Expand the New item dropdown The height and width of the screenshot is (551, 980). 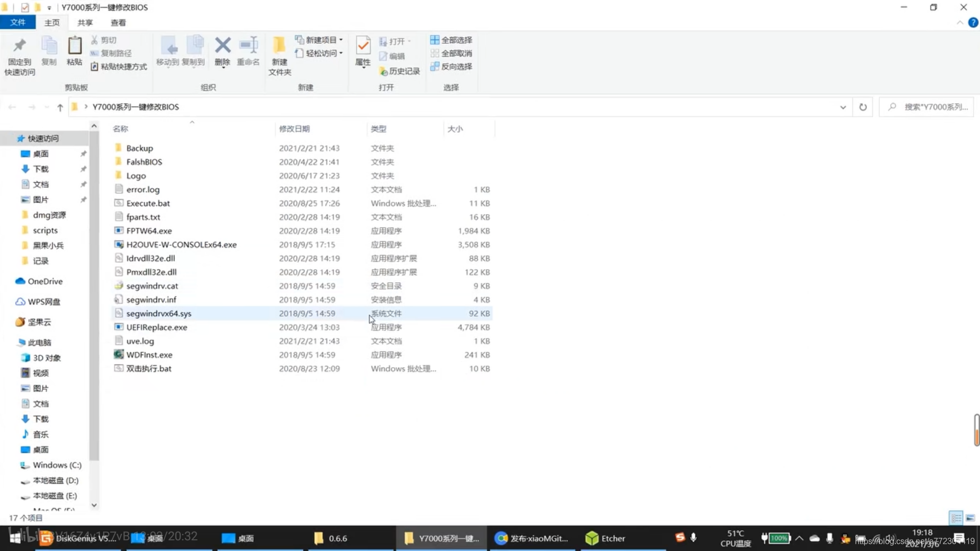click(341, 40)
